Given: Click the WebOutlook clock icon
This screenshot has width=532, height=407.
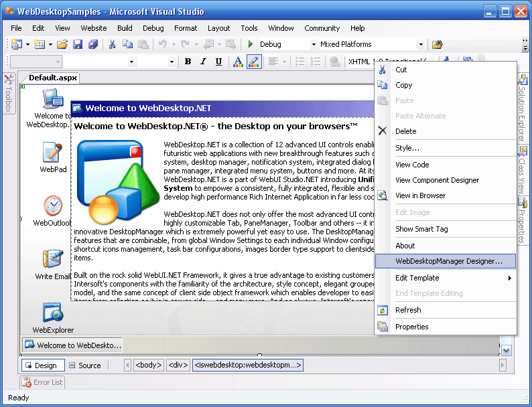Looking at the screenshot, I should click(x=53, y=206).
